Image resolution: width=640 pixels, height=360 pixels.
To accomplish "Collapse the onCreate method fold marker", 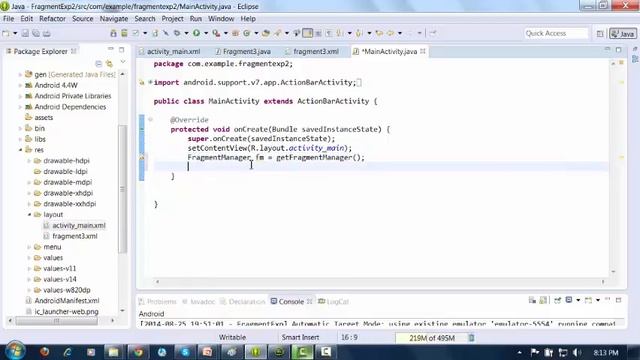I will coord(150,120).
